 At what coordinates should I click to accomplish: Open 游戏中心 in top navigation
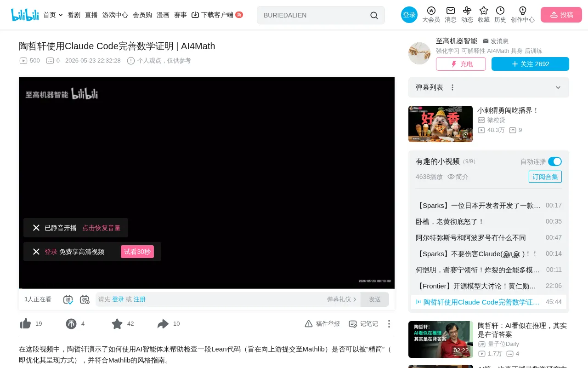[x=115, y=15]
